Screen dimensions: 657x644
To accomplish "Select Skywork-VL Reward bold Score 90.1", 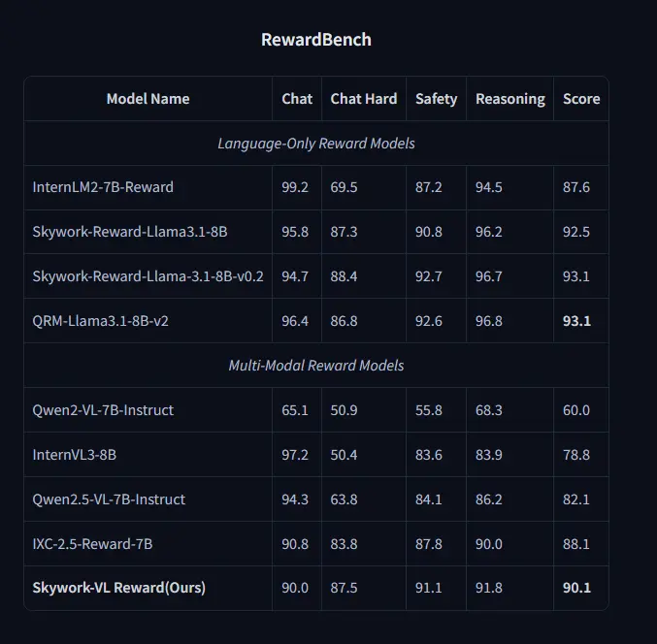I will (577, 588).
